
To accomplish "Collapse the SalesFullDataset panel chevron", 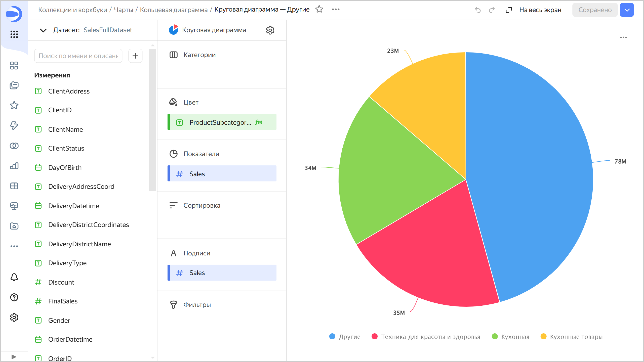I will point(43,30).
